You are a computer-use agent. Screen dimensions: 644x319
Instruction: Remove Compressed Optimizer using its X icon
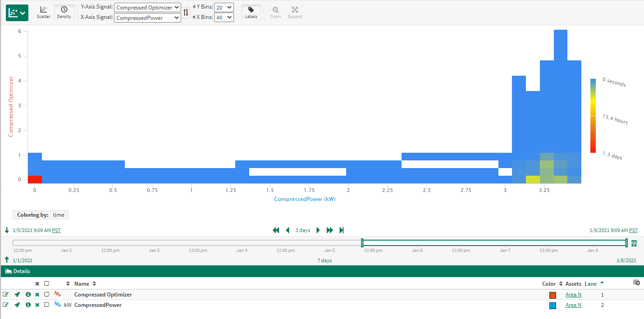[37, 295]
